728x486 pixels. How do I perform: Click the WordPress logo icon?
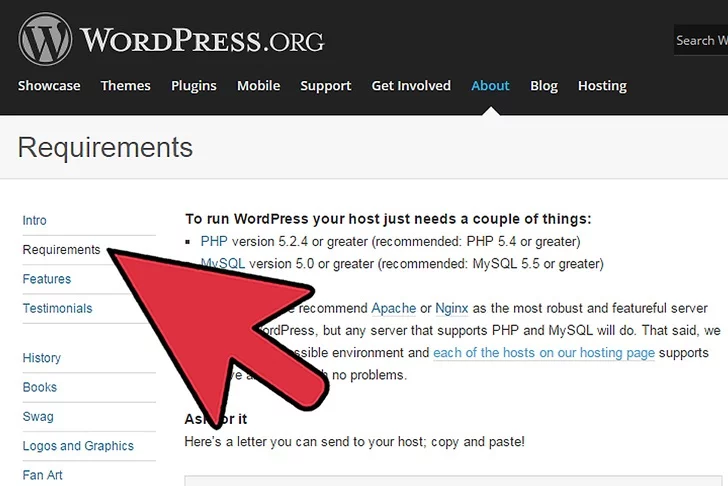44,39
